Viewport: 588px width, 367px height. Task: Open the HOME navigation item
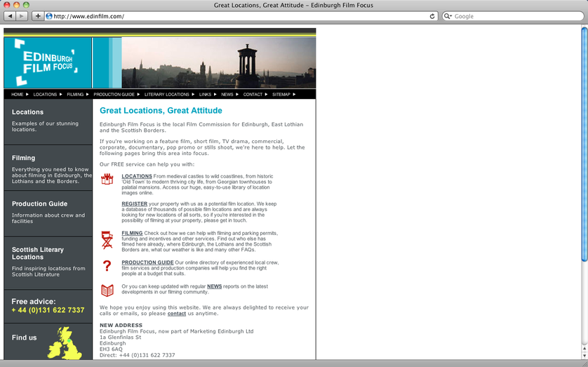pyautogui.click(x=18, y=95)
